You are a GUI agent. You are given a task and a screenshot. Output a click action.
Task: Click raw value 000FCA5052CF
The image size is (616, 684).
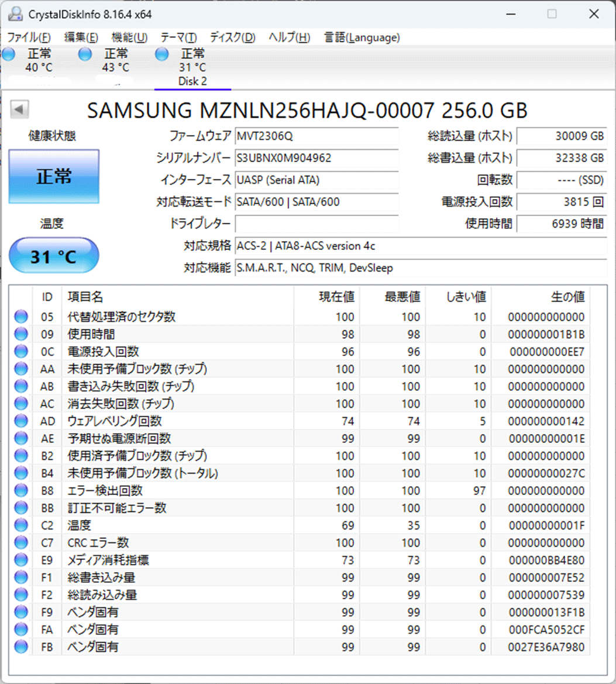coord(546,630)
